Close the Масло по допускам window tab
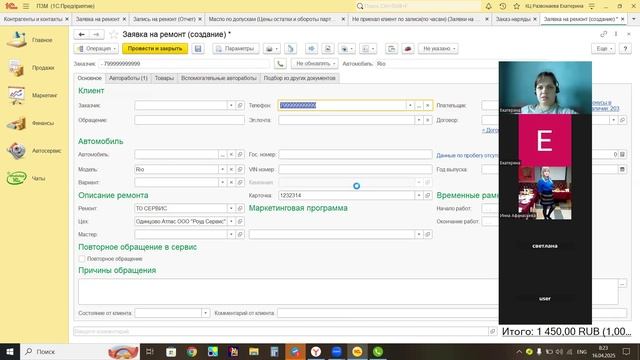The height and width of the screenshot is (360, 640). click(343, 19)
